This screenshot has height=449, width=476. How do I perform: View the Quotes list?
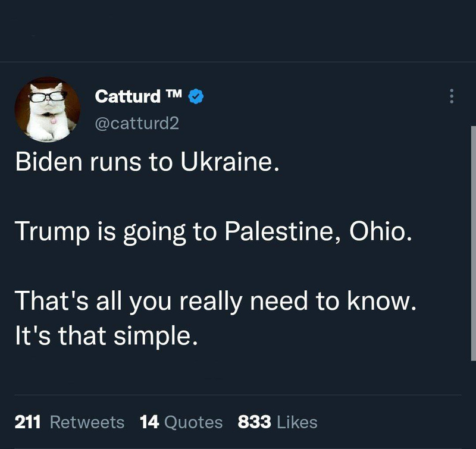193,422
